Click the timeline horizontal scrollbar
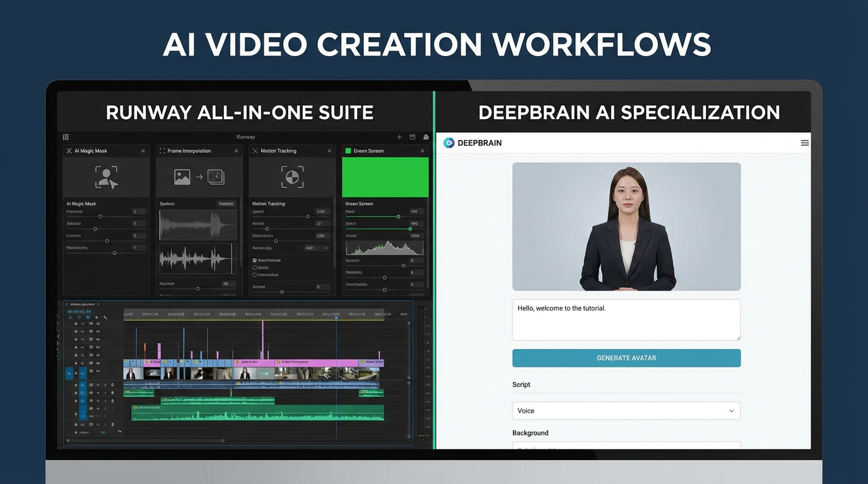This screenshot has width=868, height=484. pyautogui.click(x=145, y=441)
